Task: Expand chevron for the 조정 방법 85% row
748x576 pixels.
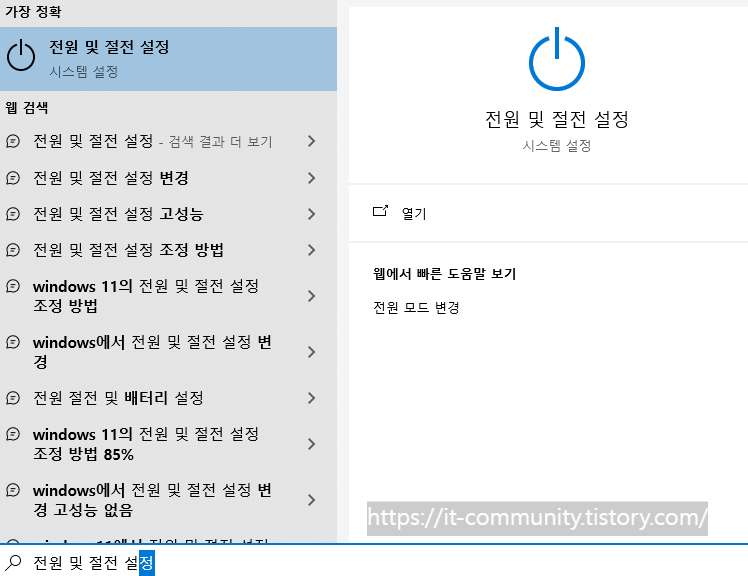Action: click(312, 444)
